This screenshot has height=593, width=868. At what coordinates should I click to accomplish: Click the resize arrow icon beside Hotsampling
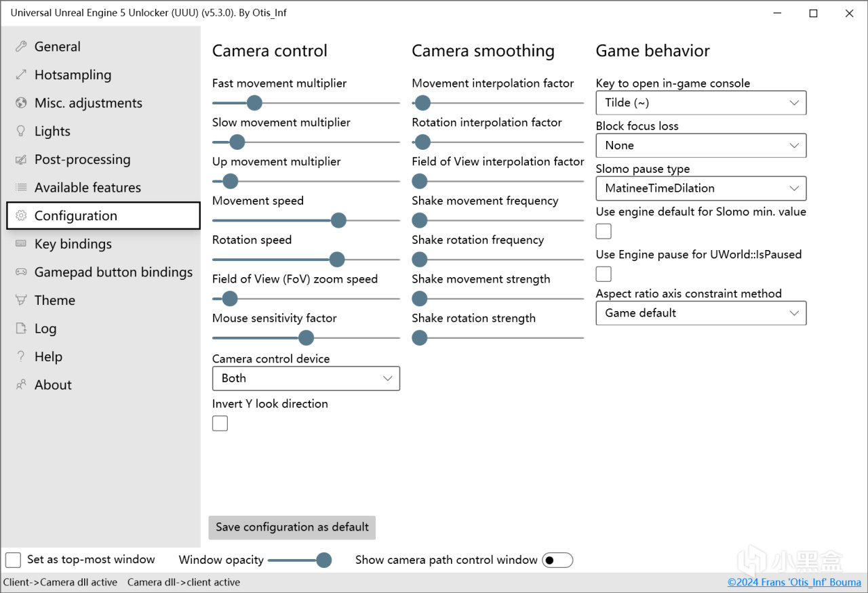pos(21,75)
